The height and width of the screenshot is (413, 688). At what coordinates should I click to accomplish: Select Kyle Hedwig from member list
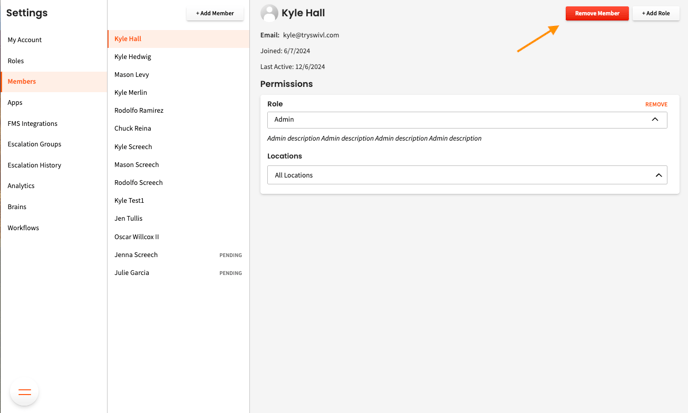(x=133, y=57)
